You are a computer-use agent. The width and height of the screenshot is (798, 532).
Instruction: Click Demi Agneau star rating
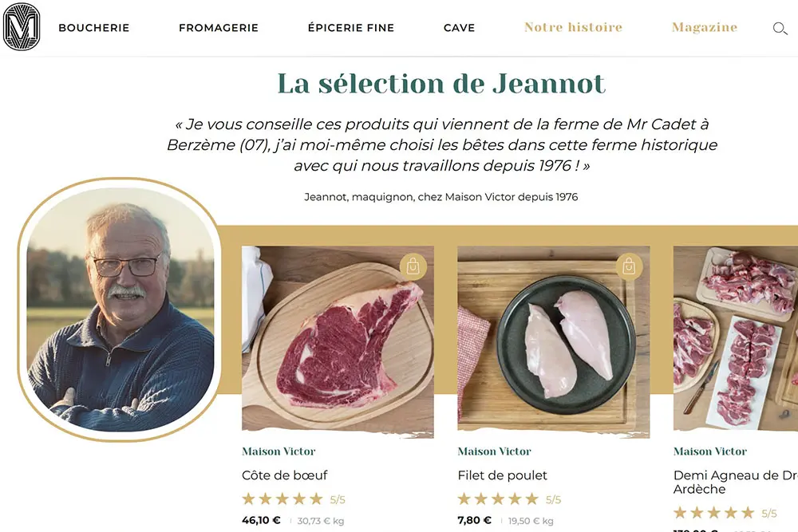(x=713, y=513)
